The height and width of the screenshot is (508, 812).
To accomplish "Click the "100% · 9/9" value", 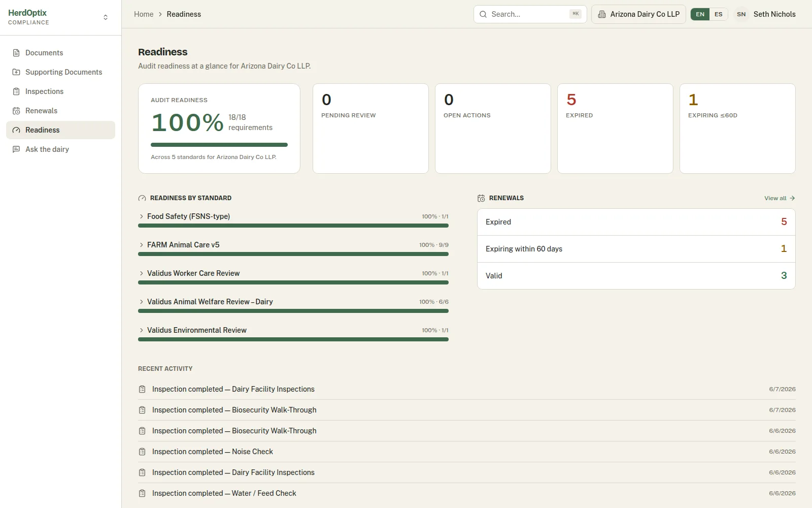I will pos(434,245).
